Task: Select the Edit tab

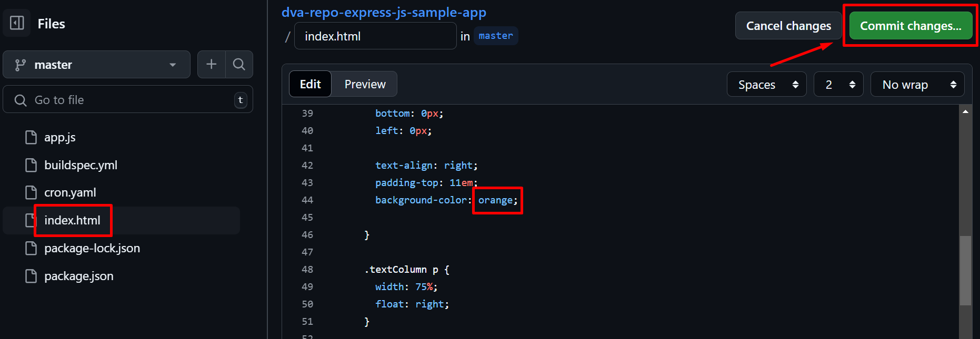Action: (x=310, y=84)
